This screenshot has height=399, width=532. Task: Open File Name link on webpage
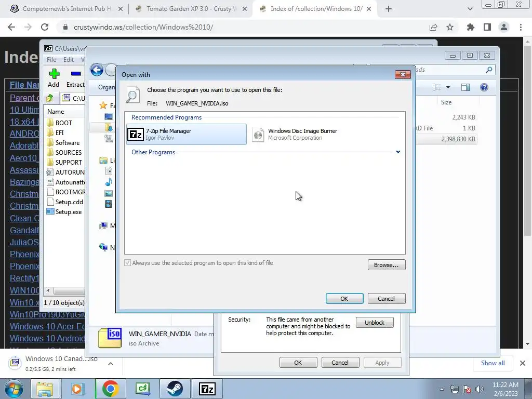pos(24,85)
